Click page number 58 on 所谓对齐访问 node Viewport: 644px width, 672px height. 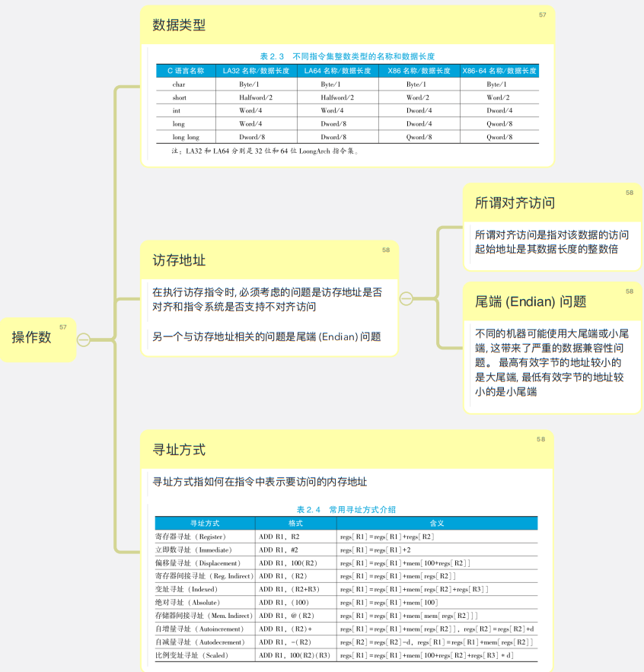pyautogui.click(x=630, y=193)
